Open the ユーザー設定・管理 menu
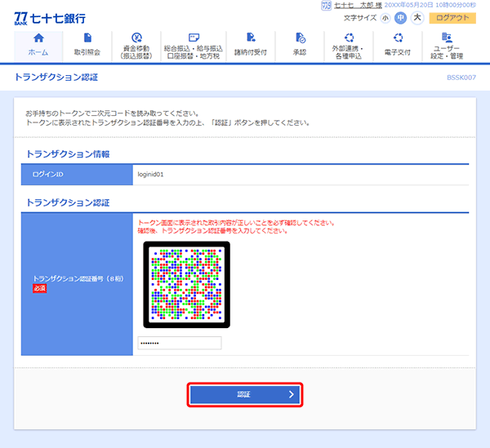 (x=447, y=46)
